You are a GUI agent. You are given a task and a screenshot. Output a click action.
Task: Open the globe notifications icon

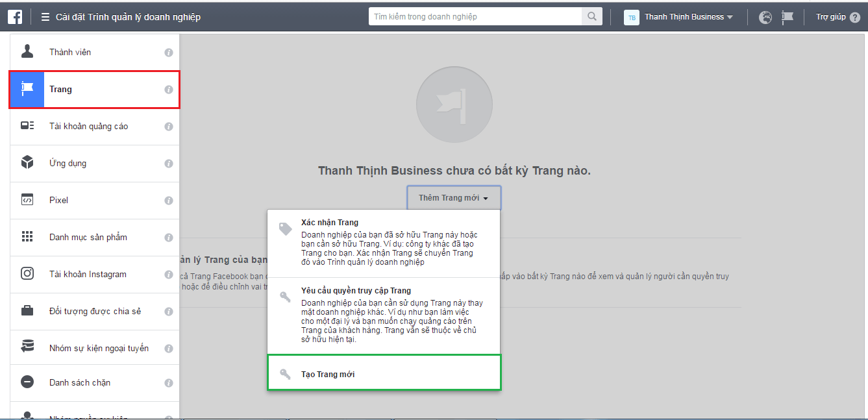(765, 18)
